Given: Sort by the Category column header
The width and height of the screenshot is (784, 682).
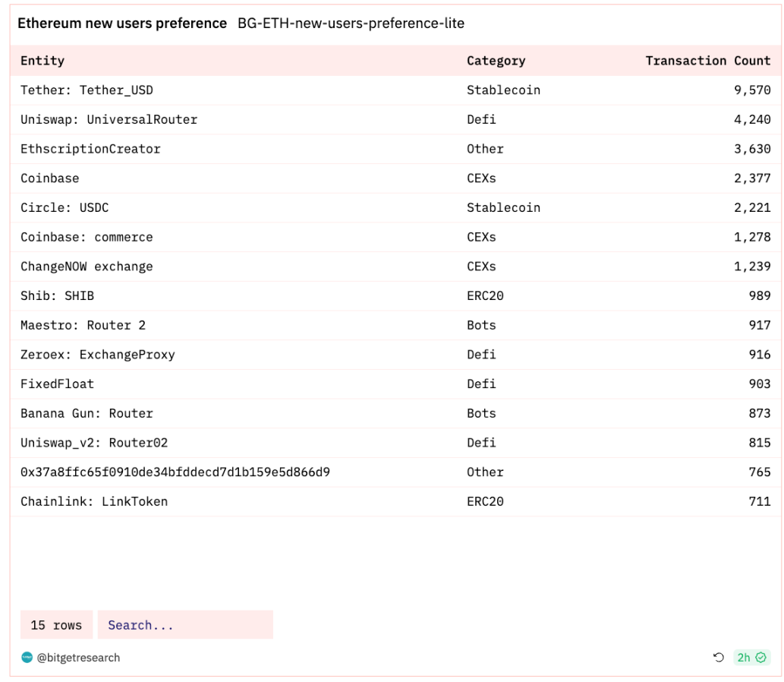Looking at the screenshot, I should 496,61.
